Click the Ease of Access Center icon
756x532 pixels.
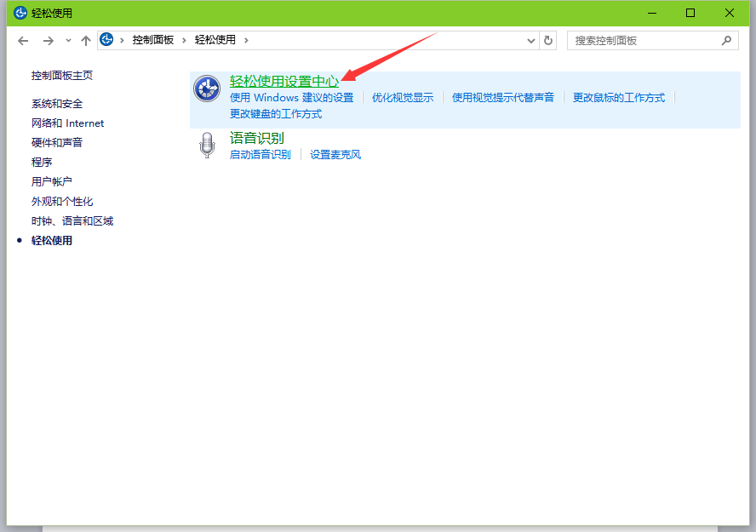click(207, 89)
